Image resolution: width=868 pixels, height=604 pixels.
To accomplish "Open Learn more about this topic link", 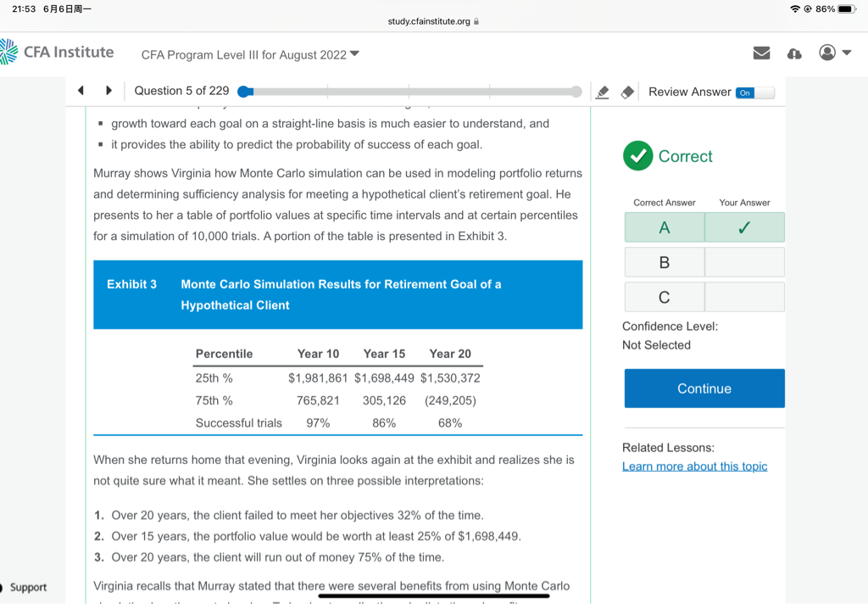I will (x=694, y=467).
